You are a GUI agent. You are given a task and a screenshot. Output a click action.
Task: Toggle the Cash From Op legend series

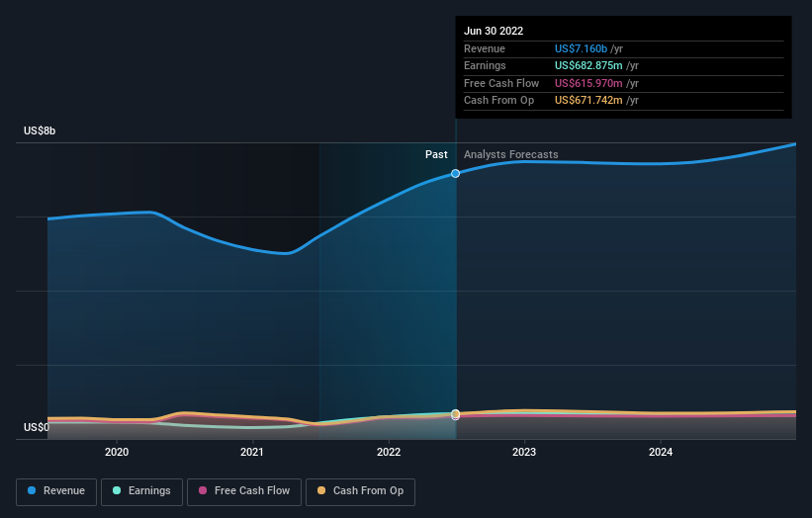(x=360, y=491)
